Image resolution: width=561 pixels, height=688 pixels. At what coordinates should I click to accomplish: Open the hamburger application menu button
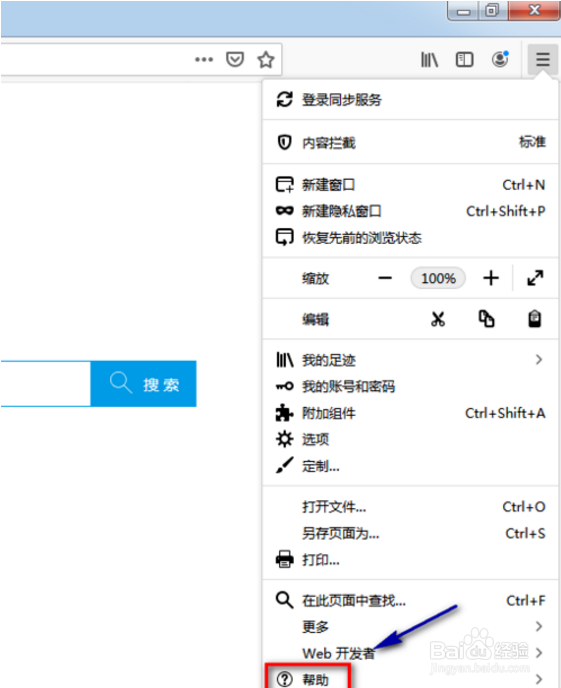click(x=543, y=59)
